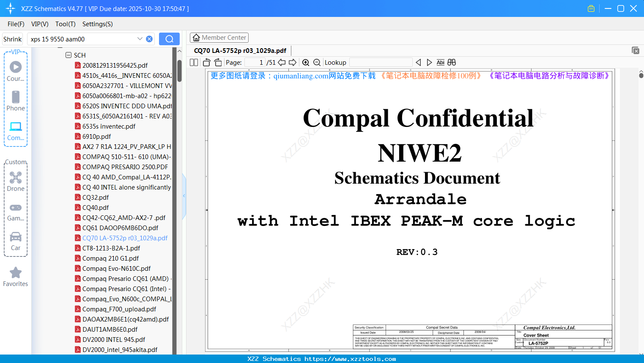
Task: Collapse the SCH folder
Action: (69, 55)
